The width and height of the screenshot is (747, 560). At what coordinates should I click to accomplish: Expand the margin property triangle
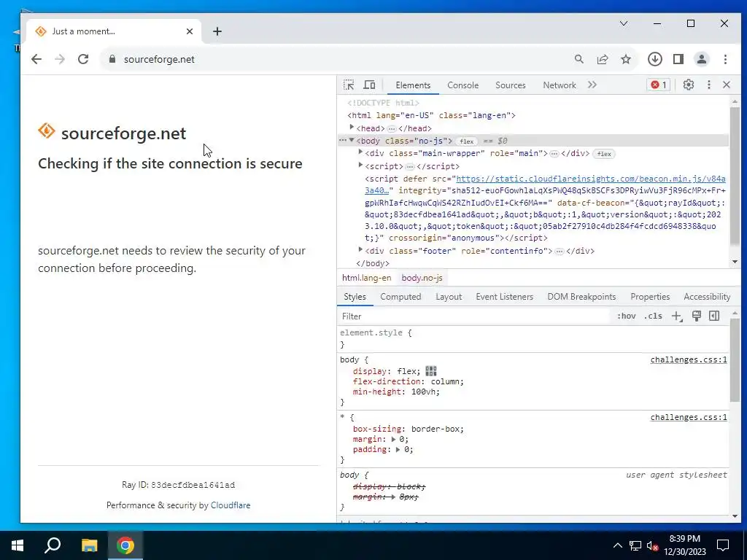click(393, 439)
